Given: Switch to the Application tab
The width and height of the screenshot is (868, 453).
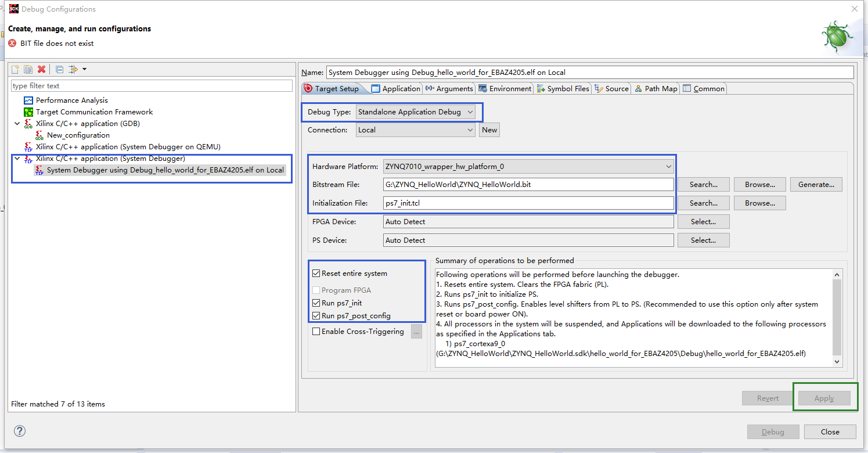Looking at the screenshot, I should click(x=395, y=89).
